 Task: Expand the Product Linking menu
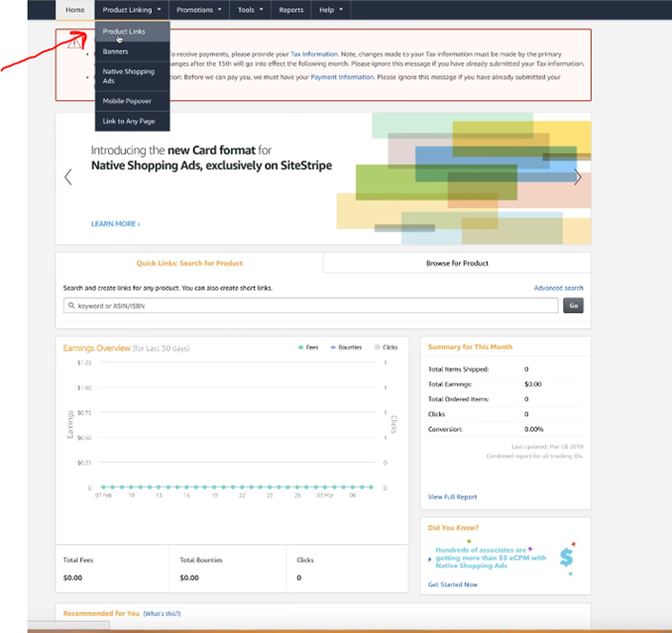pos(132,10)
